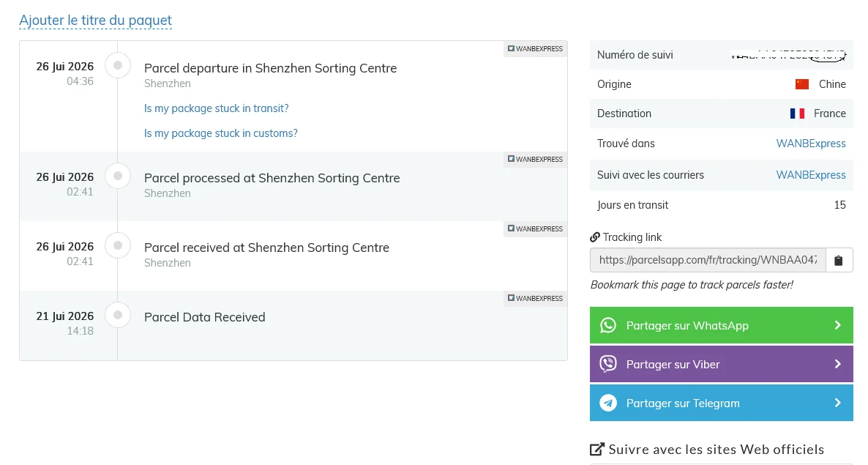Copy tracking link with clipboard icon

[x=839, y=260]
